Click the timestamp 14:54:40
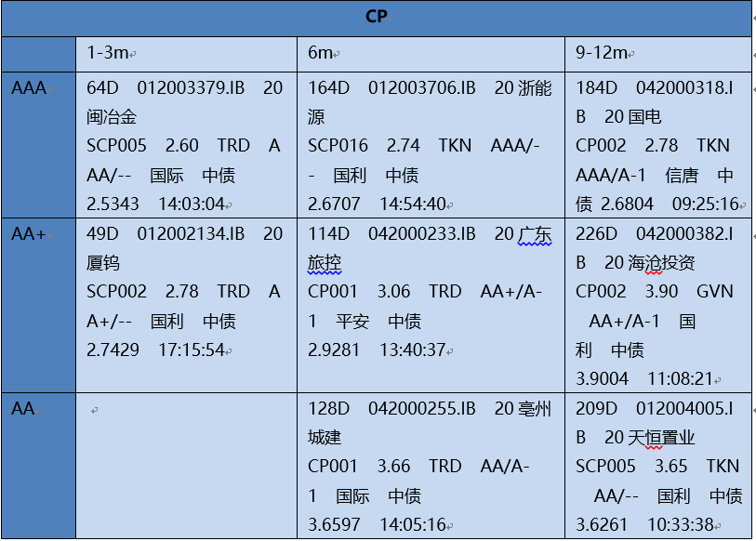 click(413, 204)
